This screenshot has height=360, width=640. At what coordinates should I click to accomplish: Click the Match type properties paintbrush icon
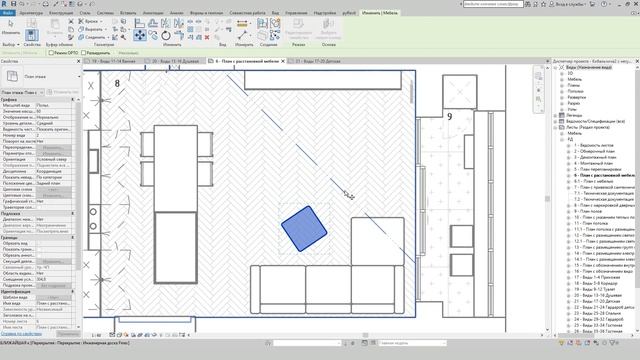[x=71, y=38]
